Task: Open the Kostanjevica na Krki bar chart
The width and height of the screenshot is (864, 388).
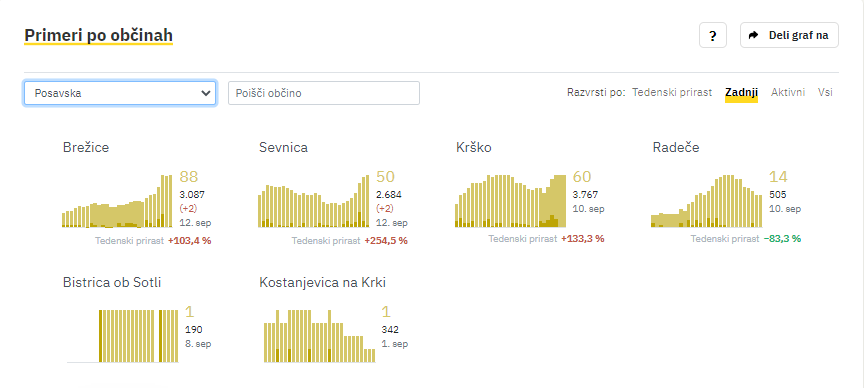Action: point(320,336)
